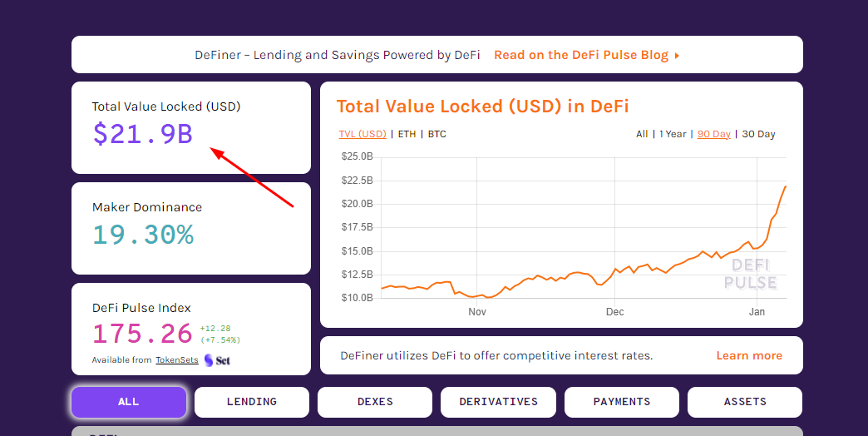Click the Set logo icon
Viewport: 868px width, 436px height.
[x=217, y=360]
